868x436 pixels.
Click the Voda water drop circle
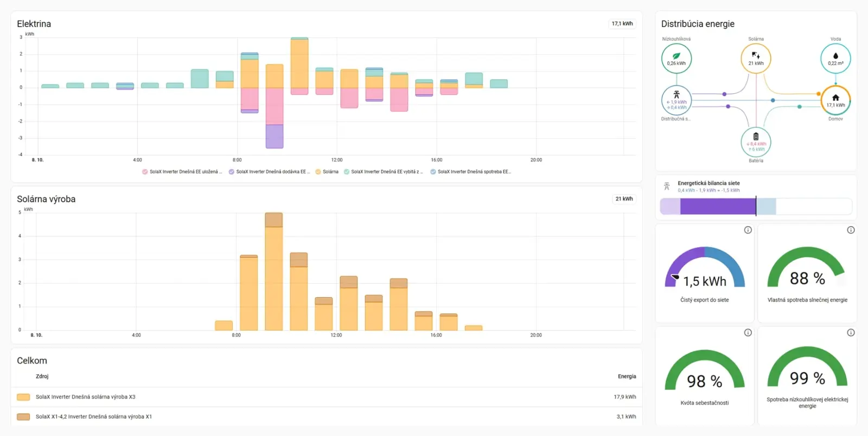835,59
